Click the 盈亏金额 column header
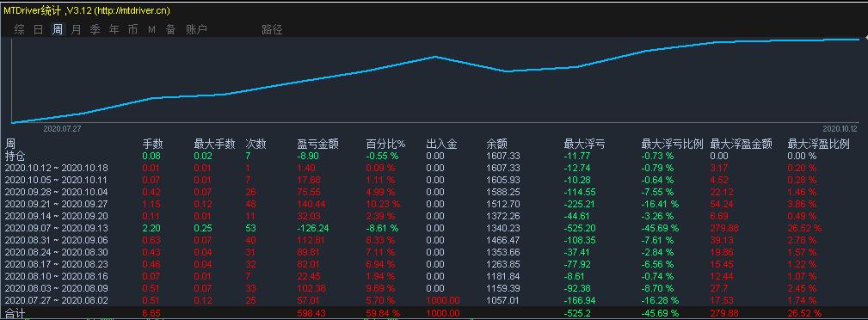The height and width of the screenshot is (320, 868). (x=317, y=145)
